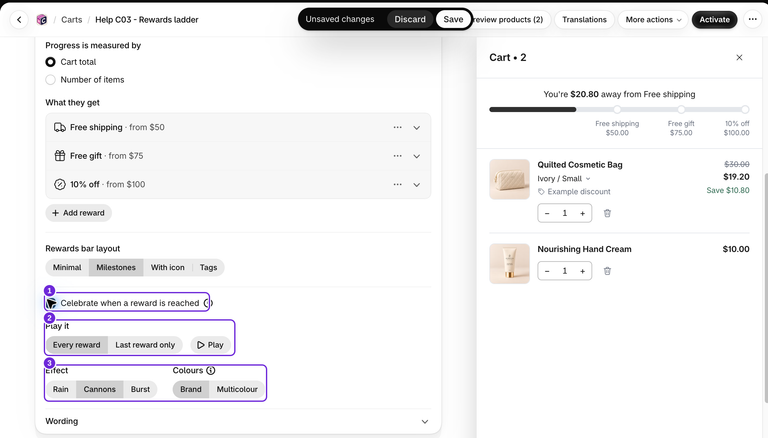The width and height of the screenshot is (768, 438).
Task: Select Brand colours
Action: (191, 389)
